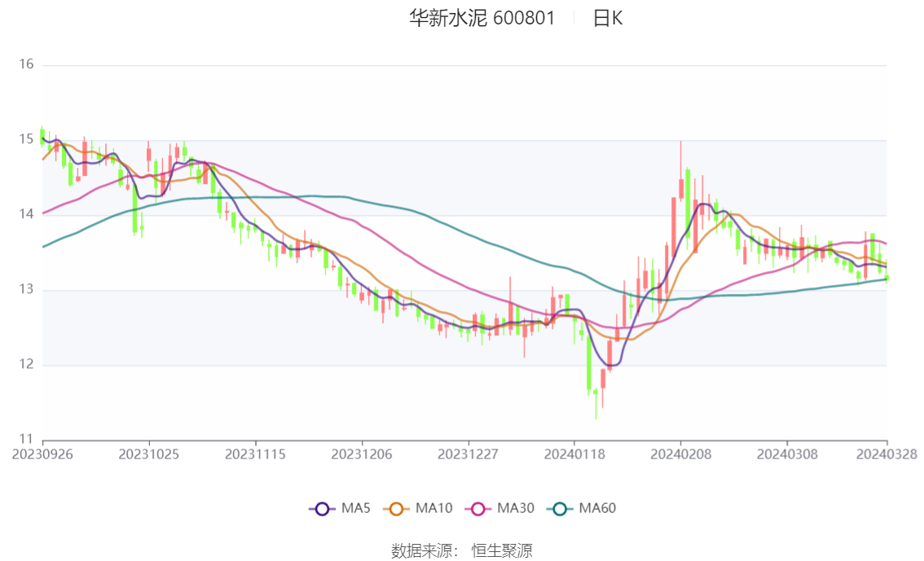Image resolution: width=924 pixels, height=561 pixels.
Task: Toggle the MA10 legend series
Action: (418, 508)
